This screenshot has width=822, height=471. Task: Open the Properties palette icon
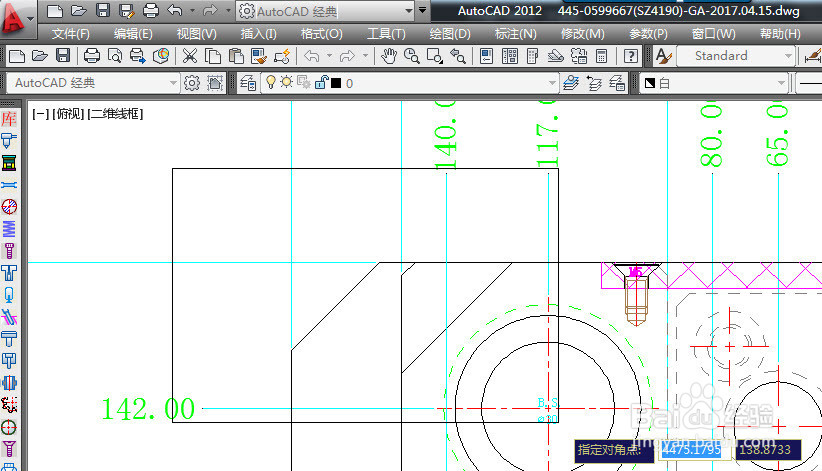pyautogui.click(x=486, y=56)
